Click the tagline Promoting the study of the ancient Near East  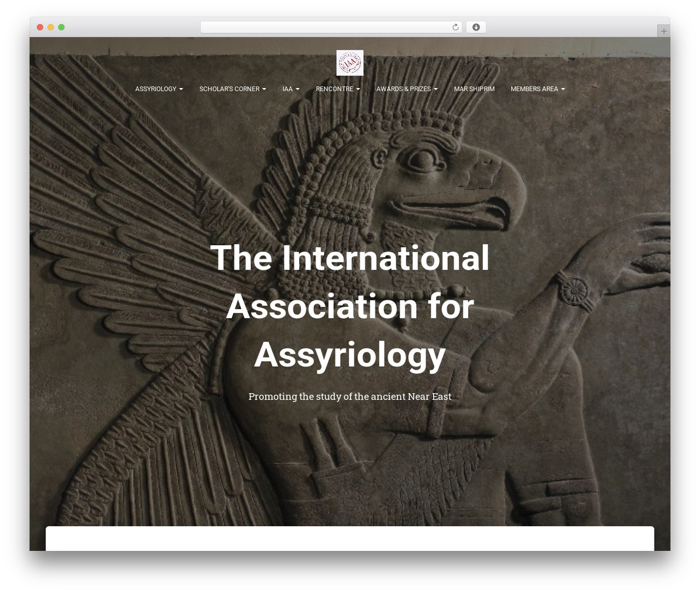click(350, 396)
